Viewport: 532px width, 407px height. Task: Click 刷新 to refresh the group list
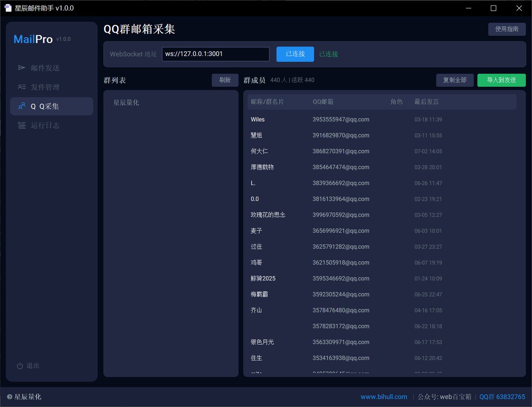coord(225,80)
